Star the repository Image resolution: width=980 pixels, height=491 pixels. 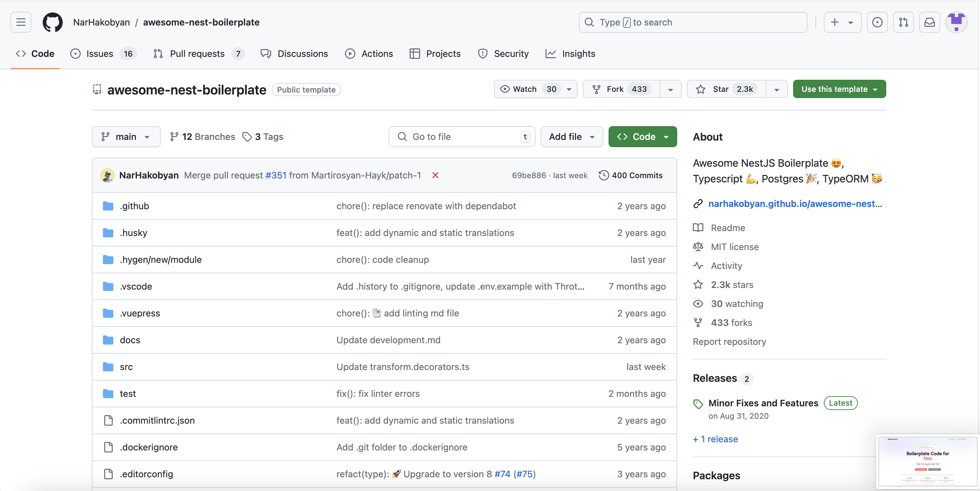pyautogui.click(x=726, y=89)
